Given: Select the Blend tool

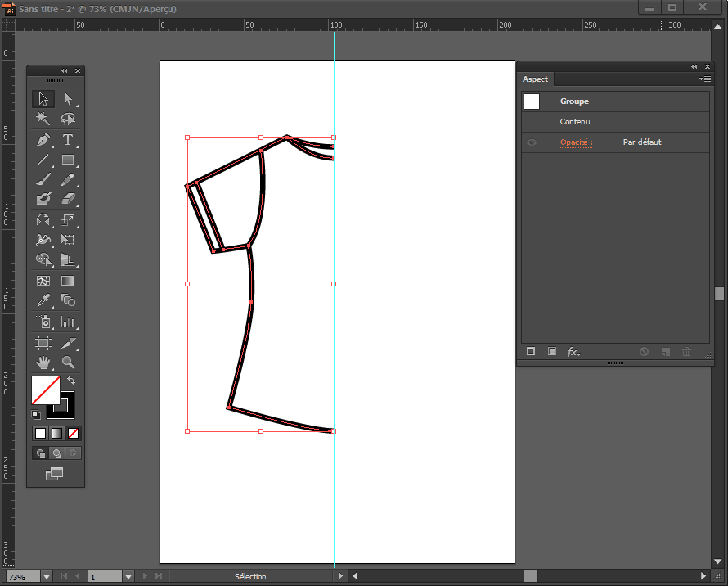Looking at the screenshot, I should (68, 300).
